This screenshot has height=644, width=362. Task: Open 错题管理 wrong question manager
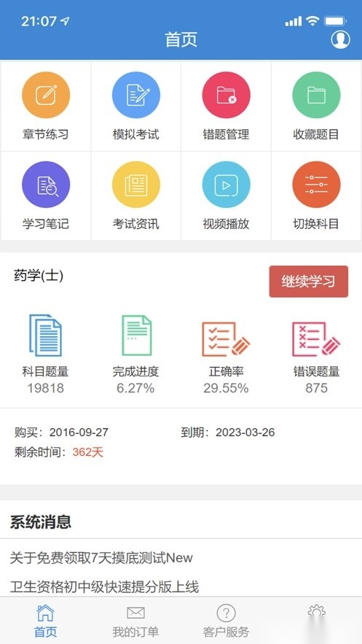coord(226,96)
